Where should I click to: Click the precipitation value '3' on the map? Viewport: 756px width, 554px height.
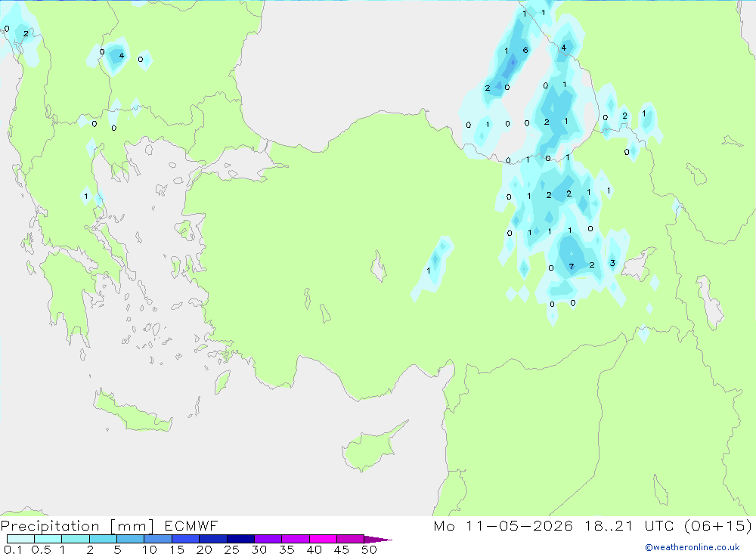click(612, 263)
